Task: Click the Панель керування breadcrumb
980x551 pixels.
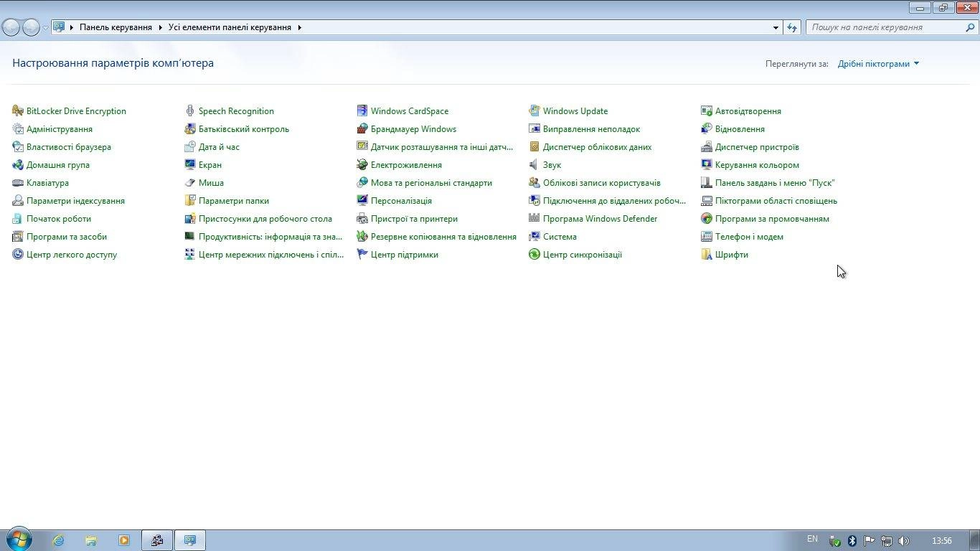Action: click(116, 27)
